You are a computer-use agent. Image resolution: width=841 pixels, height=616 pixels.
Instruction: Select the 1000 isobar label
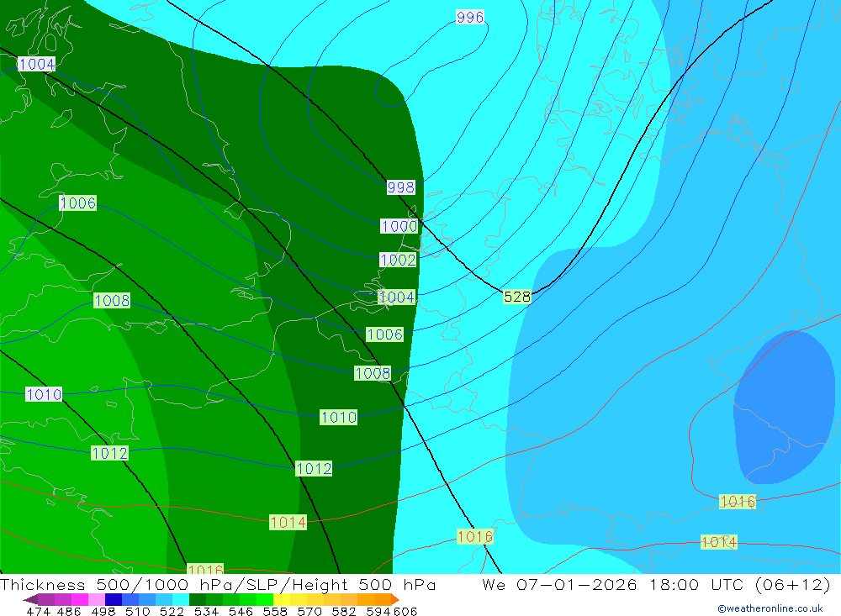(399, 226)
